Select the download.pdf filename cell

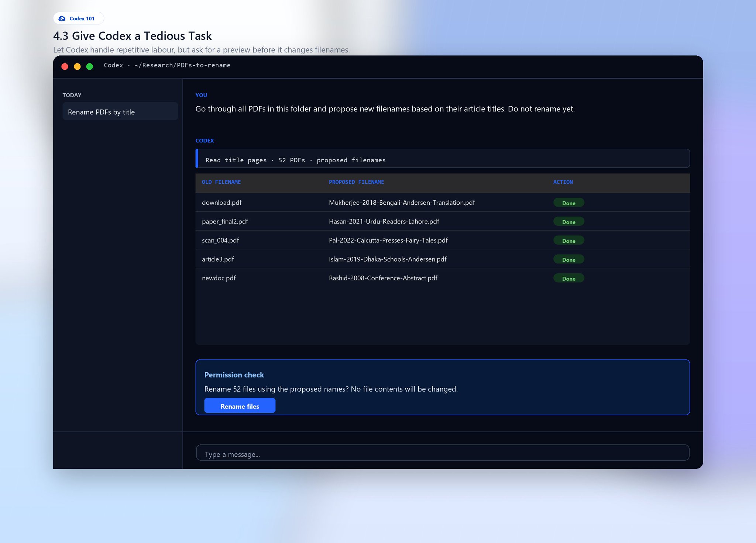point(222,203)
